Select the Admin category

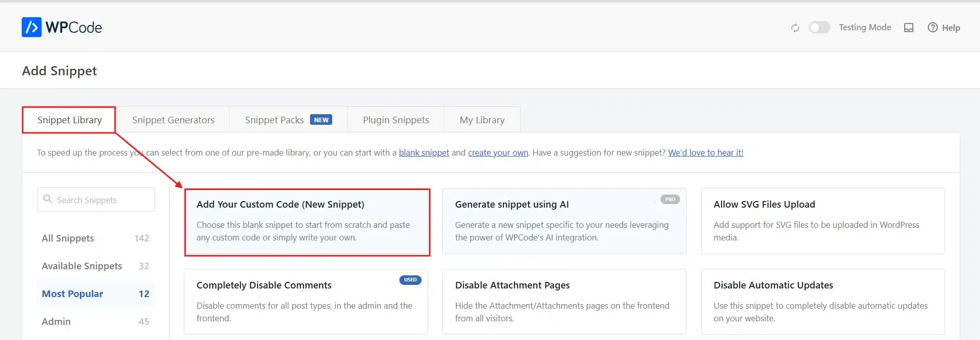[95, 321]
